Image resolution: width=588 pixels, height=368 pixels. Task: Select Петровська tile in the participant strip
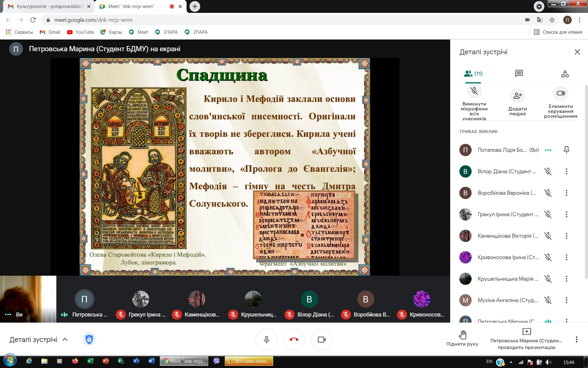(84, 299)
